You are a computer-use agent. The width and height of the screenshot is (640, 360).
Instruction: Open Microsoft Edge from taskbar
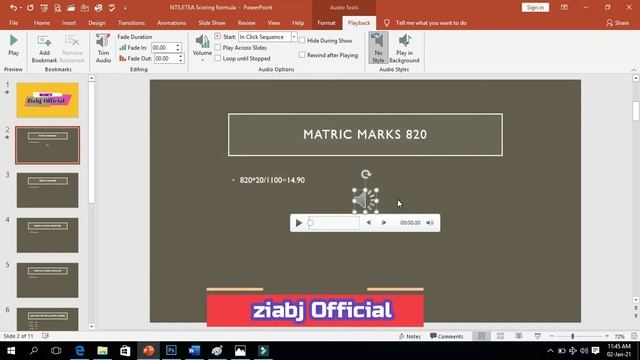click(x=80, y=351)
